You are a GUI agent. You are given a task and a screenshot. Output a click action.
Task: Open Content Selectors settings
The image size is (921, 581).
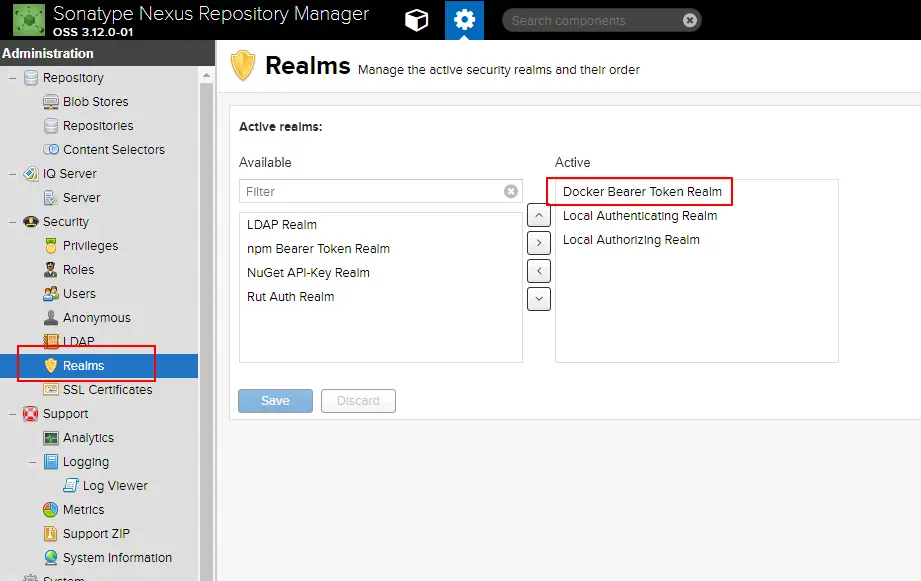[114, 150]
